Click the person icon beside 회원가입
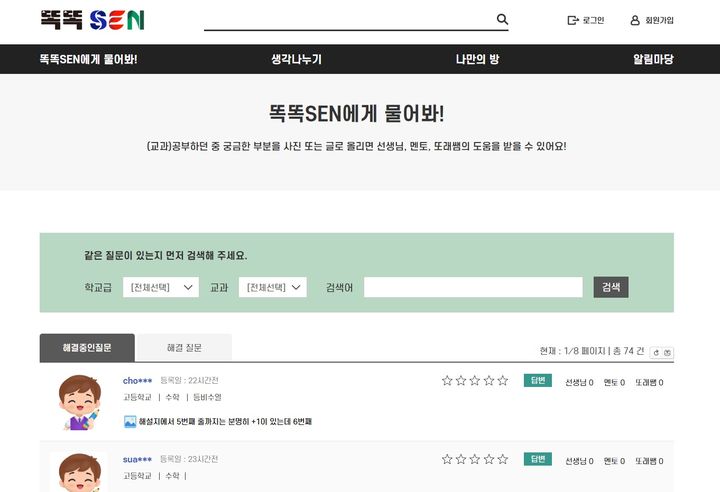720x492 pixels. tap(635, 20)
